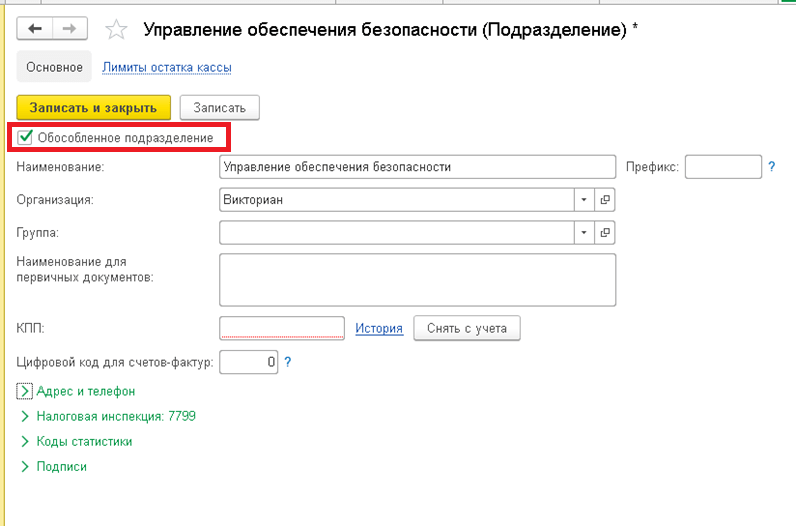Viewport: 800px width, 526px height.
Task: Open the История link next to КПП
Action: click(379, 329)
